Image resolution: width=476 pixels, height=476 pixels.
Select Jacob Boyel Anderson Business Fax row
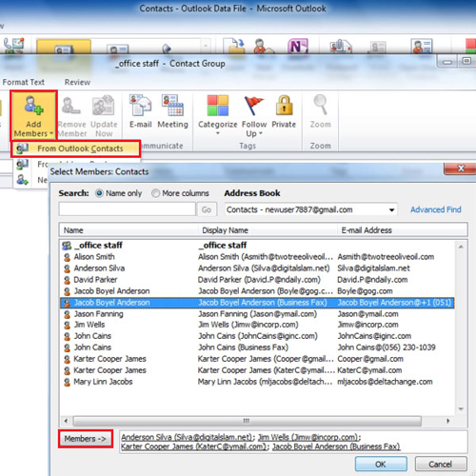pos(257,303)
